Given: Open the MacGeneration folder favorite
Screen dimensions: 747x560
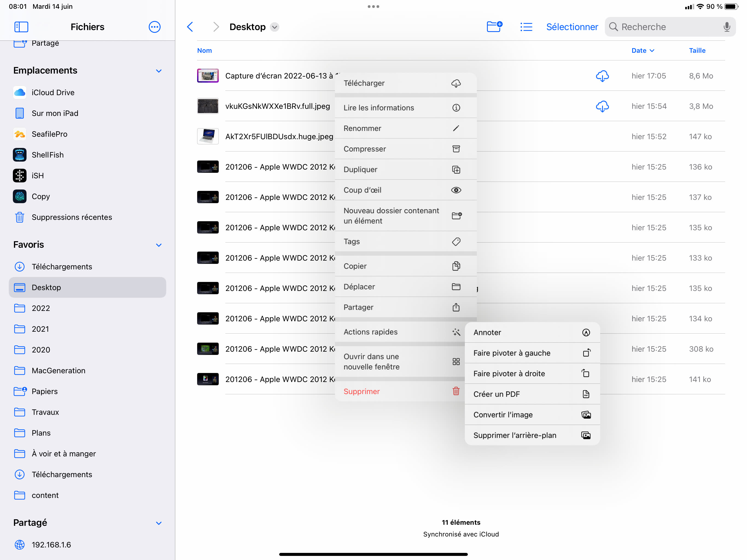Looking at the screenshot, I should point(87,370).
